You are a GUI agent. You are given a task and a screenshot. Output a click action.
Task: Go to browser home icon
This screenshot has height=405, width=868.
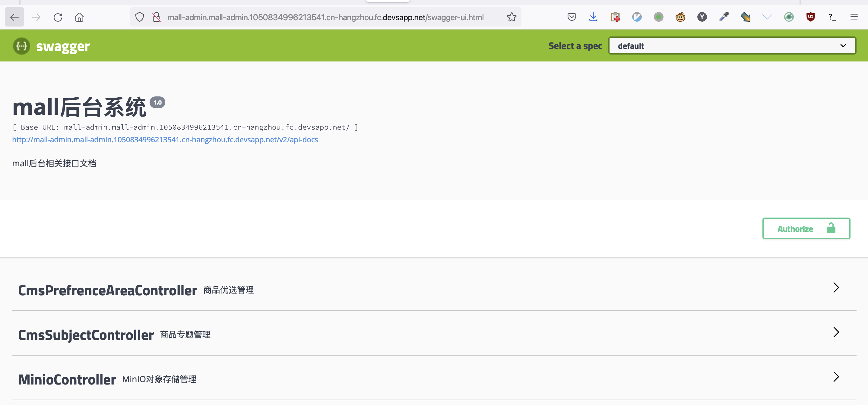(80, 17)
